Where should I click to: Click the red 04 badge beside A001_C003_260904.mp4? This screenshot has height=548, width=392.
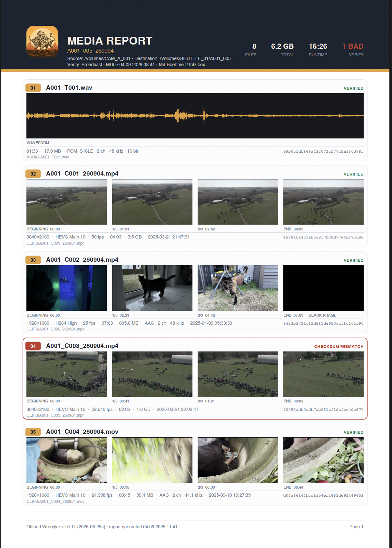click(x=33, y=346)
